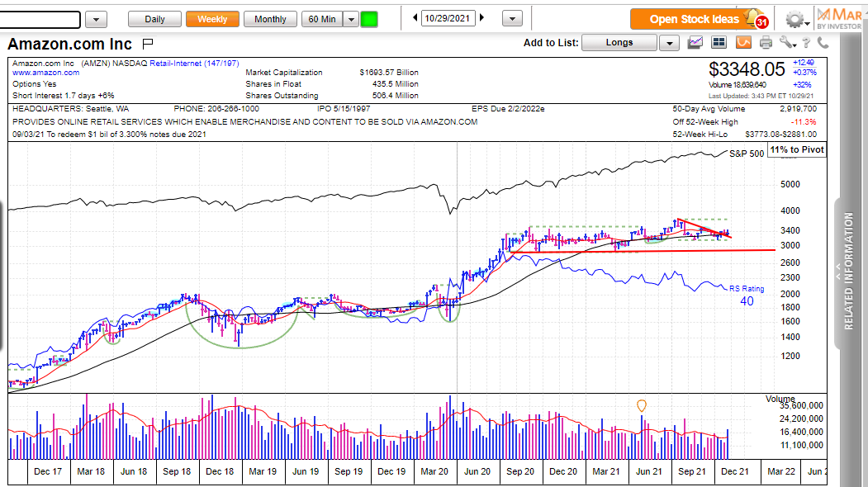Open the wrench tools menu
The height and width of the screenshot is (487, 868).
tap(787, 43)
